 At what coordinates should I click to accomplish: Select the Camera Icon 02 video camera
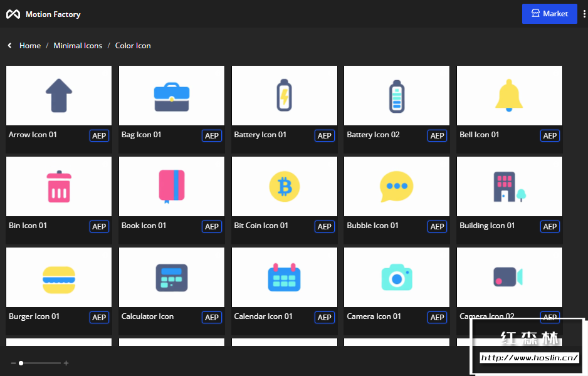pos(510,278)
